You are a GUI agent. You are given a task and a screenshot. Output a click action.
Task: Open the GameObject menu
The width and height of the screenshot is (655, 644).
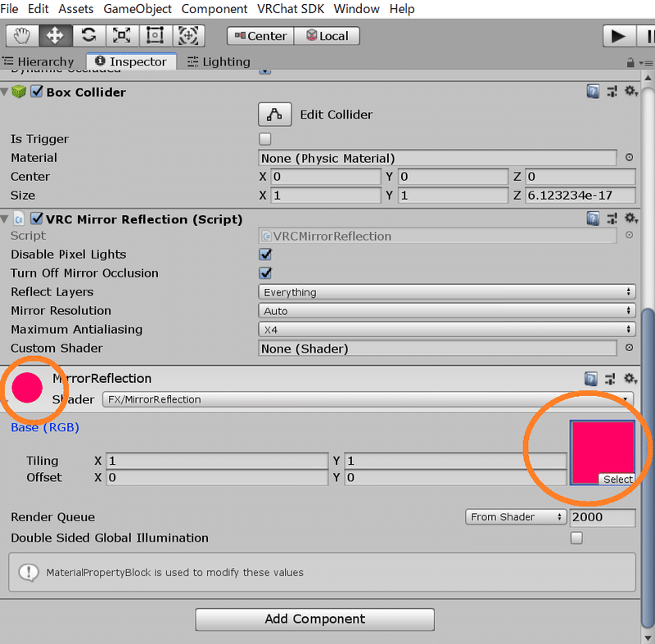click(x=138, y=9)
